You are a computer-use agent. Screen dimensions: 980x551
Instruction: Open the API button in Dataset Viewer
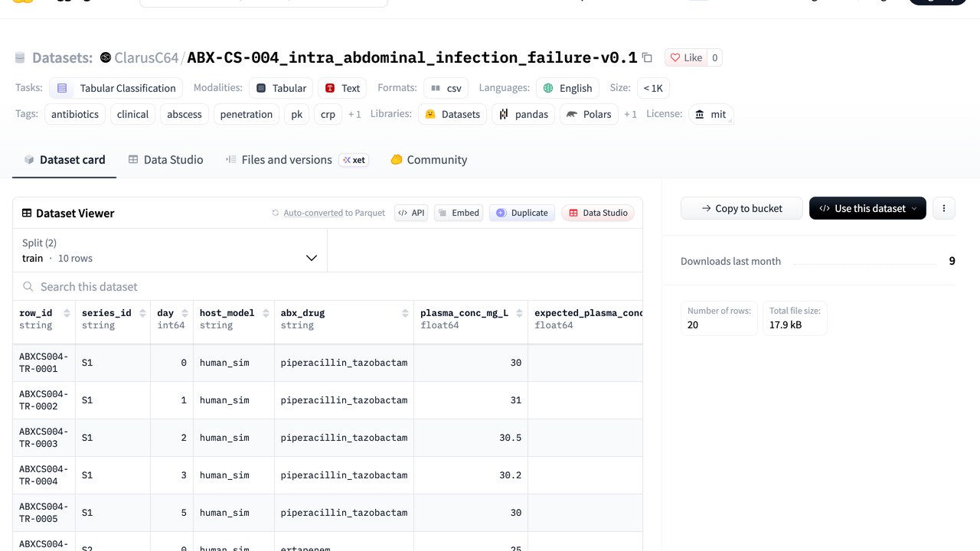[411, 213]
